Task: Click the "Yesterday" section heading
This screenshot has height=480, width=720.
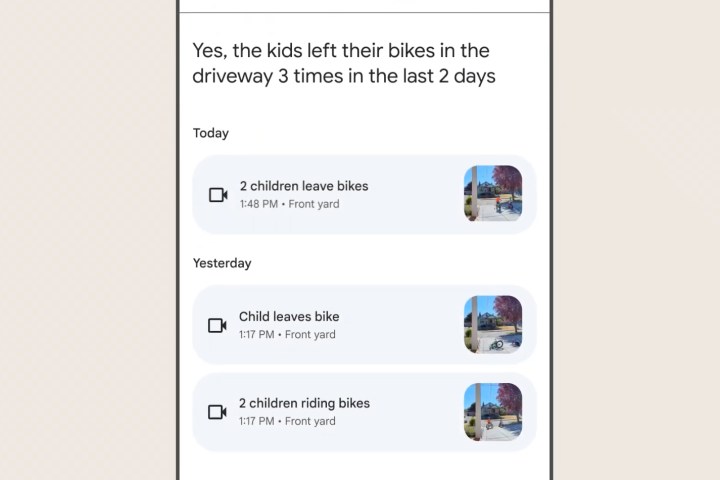Action: 222,264
